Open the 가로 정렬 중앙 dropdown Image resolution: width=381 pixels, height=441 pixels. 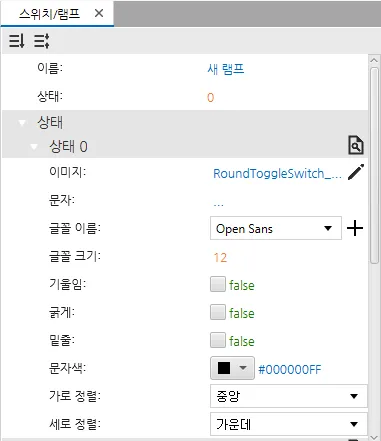tap(289, 396)
